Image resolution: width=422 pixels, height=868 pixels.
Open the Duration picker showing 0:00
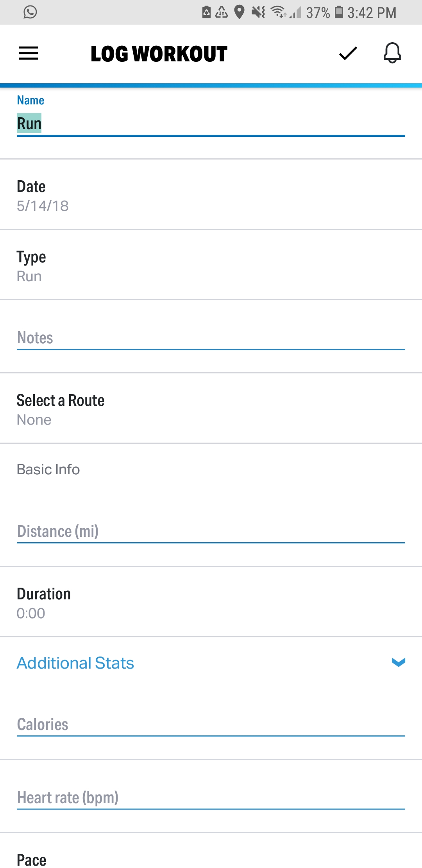point(211,602)
